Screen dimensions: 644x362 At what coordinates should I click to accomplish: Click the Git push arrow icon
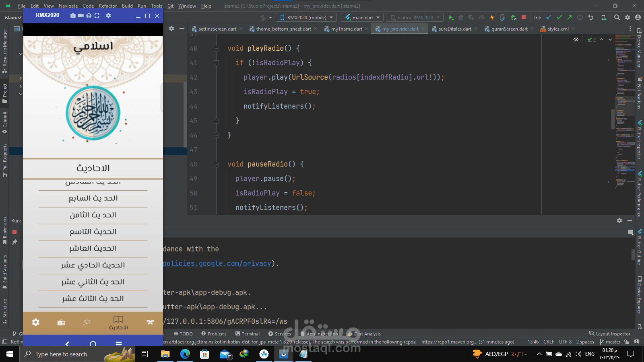[x=569, y=17]
